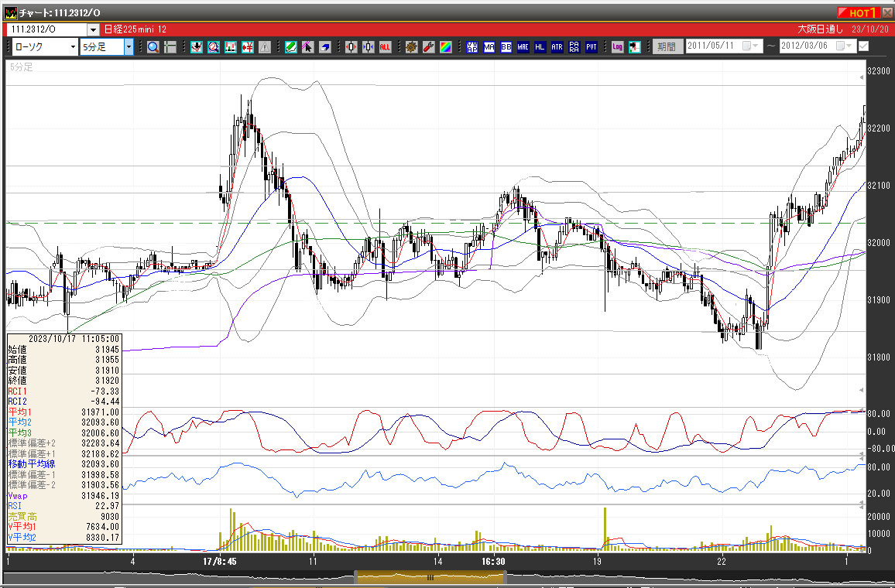Click the 移動平均線 row in data panel

[64, 464]
